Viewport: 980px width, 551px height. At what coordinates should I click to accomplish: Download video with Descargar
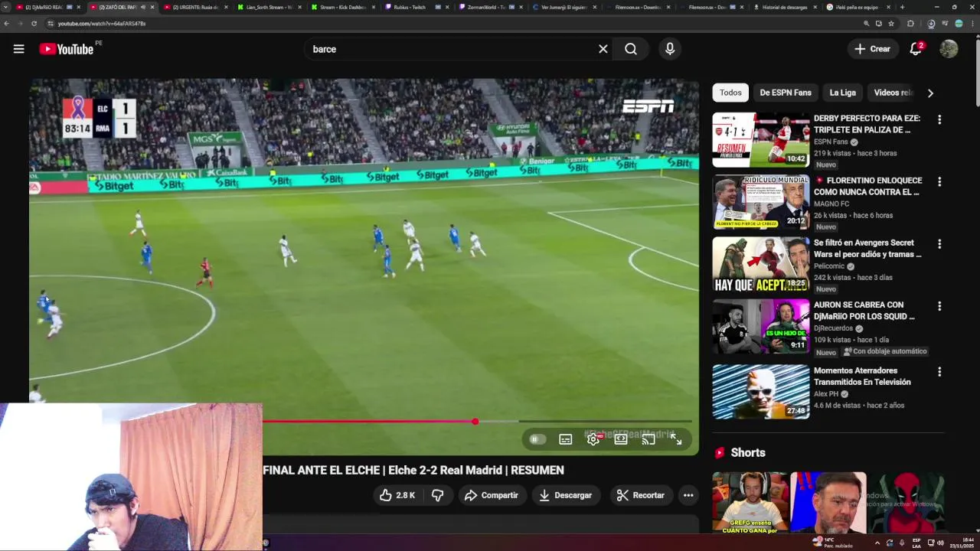pos(566,495)
